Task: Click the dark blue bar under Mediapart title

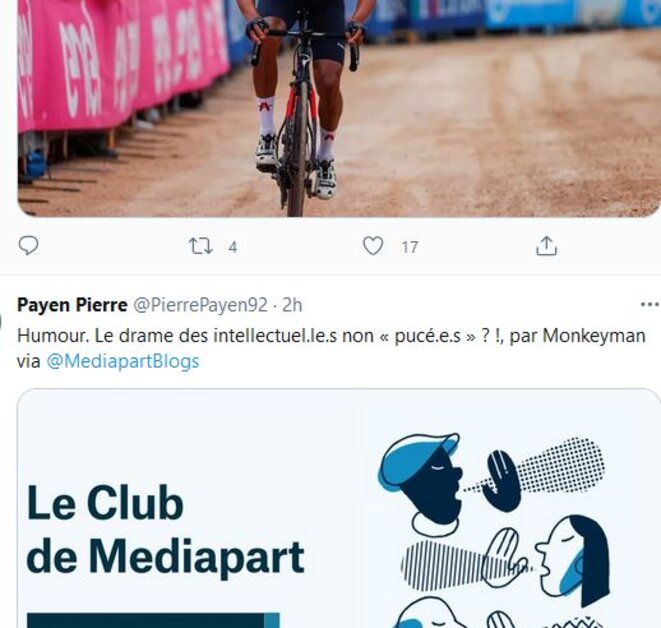Action: click(153, 620)
